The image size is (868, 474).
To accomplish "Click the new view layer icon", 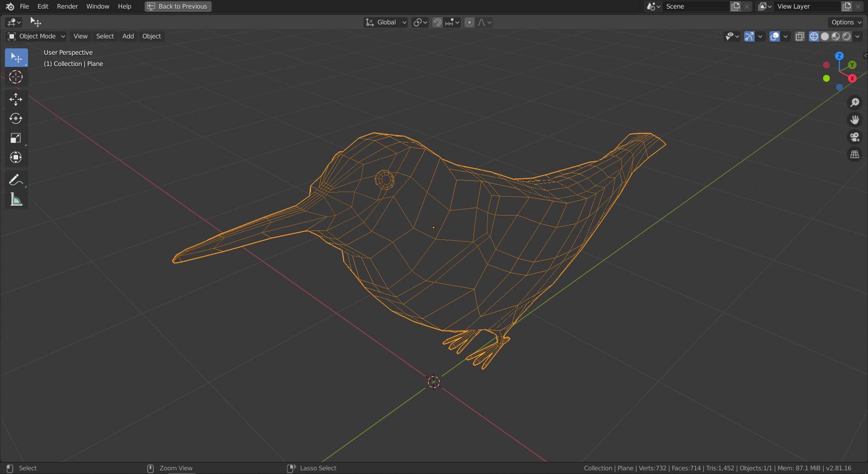I will click(x=847, y=6).
